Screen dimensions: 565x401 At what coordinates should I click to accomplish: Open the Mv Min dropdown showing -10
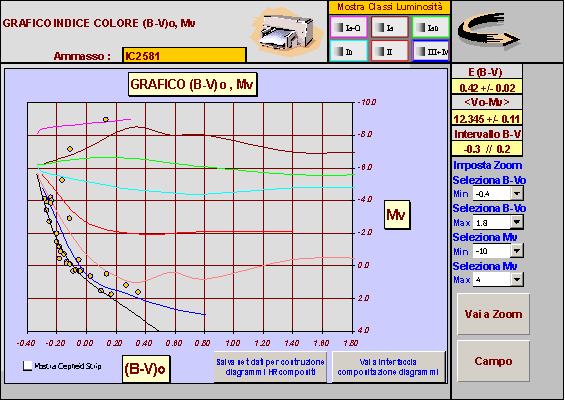click(x=517, y=250)
